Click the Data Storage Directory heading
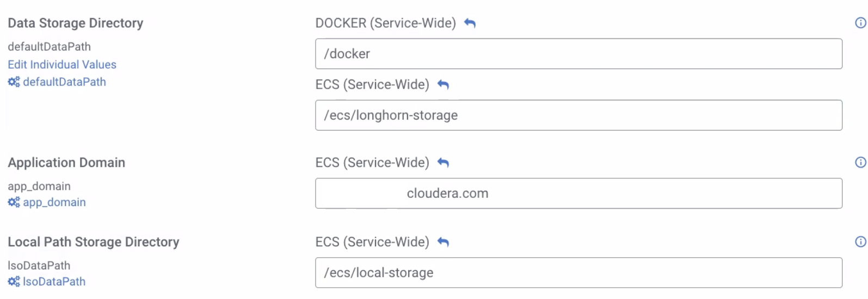The width and height of the screenshot is (868, 299). pyautogui.click(x=76, y=23)
